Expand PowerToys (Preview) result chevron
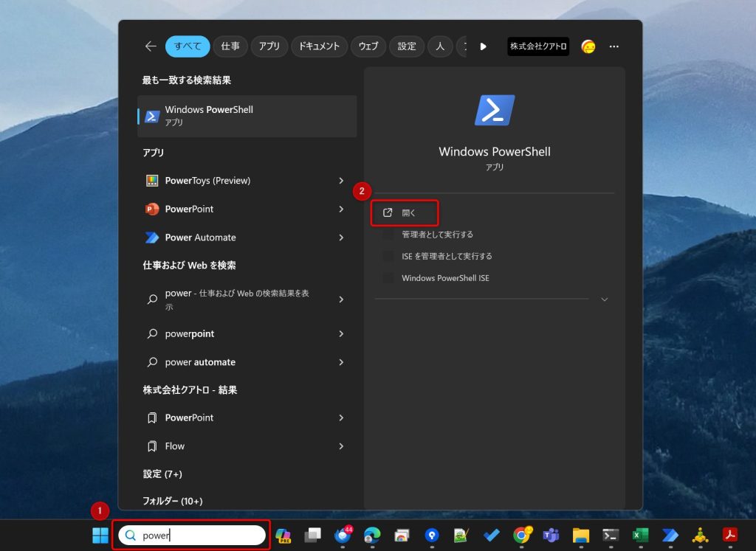The width and height of the screenshot is (756, 551). pyautogui.click(x=341, y=181)
